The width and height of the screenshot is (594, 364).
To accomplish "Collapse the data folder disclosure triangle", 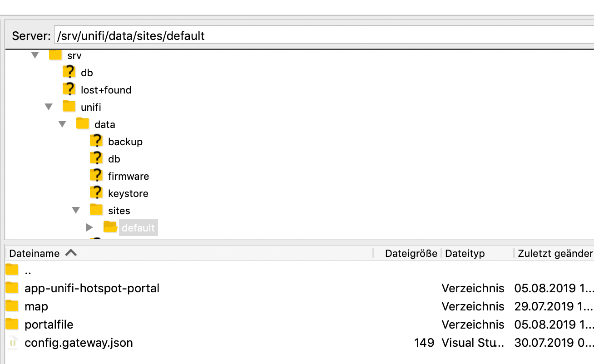I will point(62,124).
